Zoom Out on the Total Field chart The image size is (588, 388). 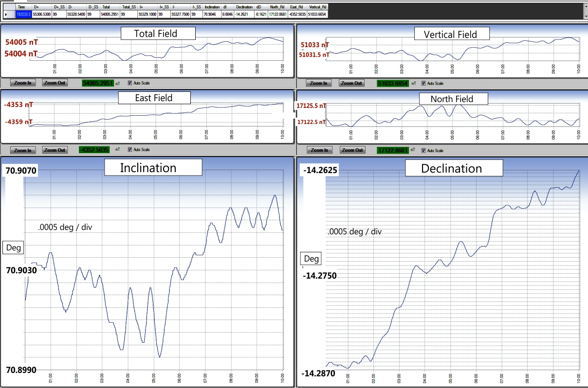click(x=54, y=83)
